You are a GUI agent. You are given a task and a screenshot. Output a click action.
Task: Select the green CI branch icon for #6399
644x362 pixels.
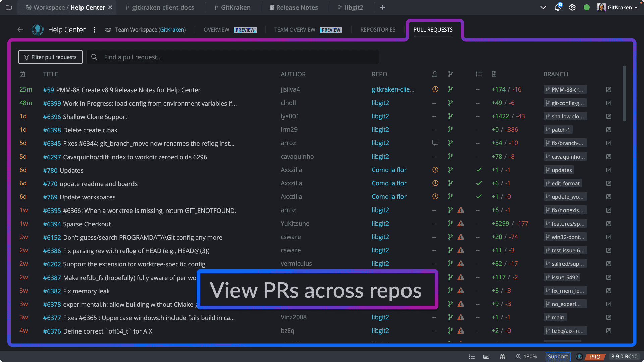click(x=450, y=103)
